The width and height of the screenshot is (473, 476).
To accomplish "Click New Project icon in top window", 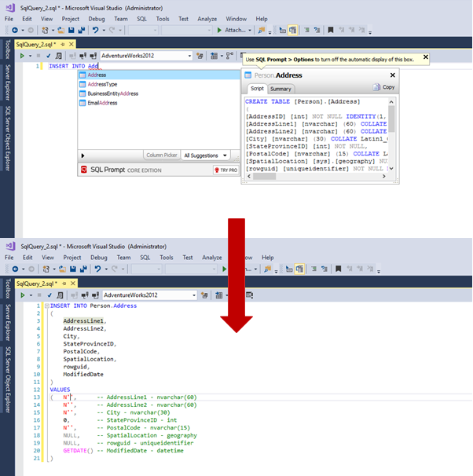I will pos(45,30).
